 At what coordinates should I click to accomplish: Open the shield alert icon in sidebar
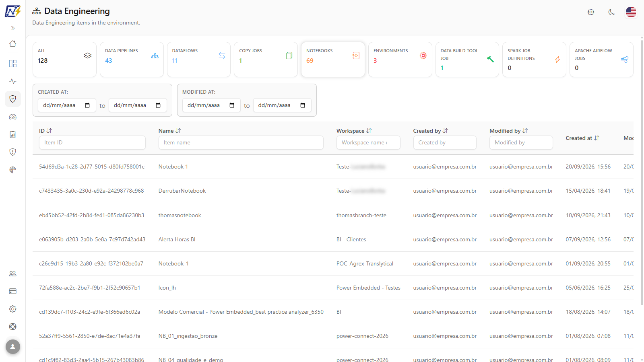[13, 152]
